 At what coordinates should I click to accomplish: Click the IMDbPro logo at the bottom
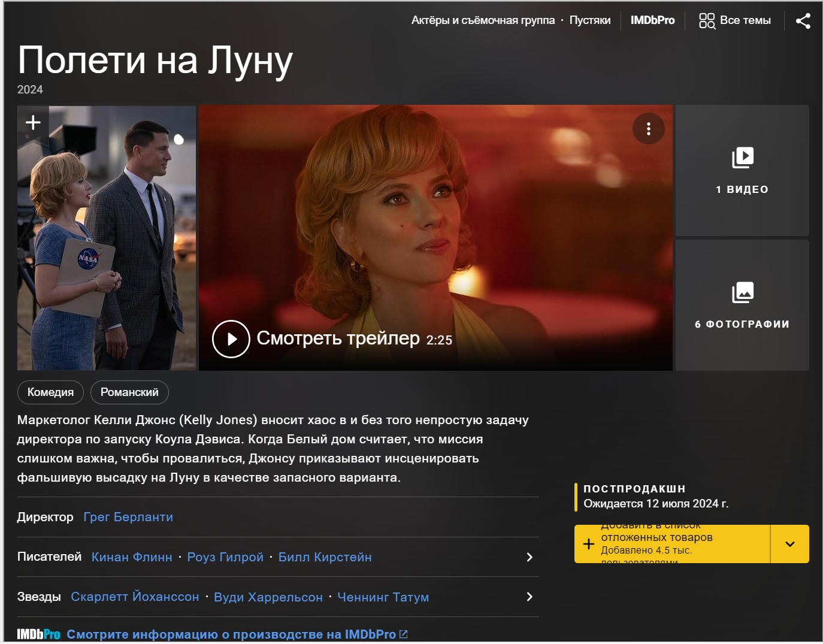(38, 634)
